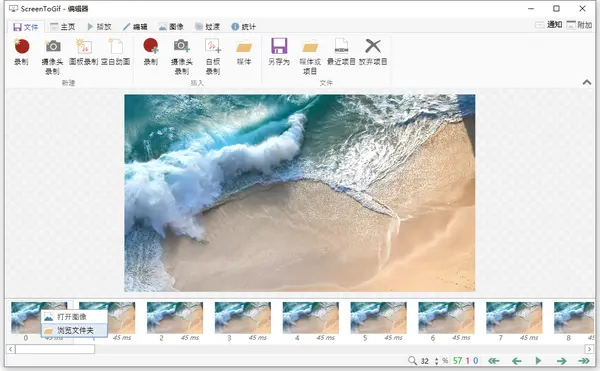Switch to File (文件) ribbon tab

point(26,27)
